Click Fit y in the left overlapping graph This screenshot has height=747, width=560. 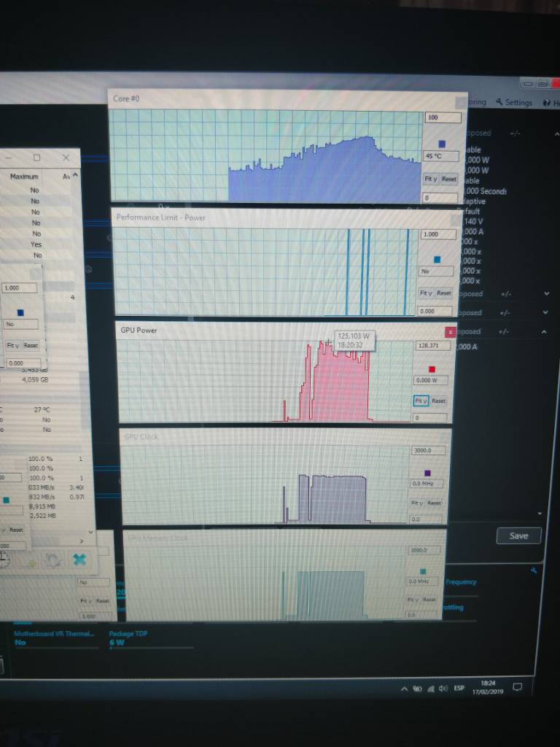13,345
